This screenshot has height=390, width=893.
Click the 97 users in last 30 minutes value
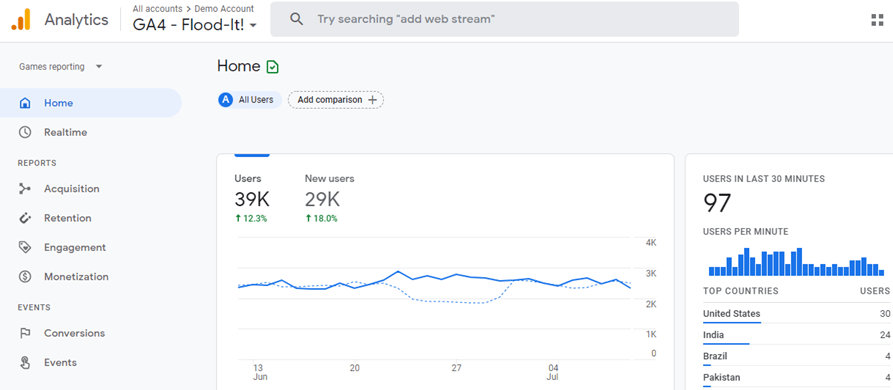[x=717, y=203]
